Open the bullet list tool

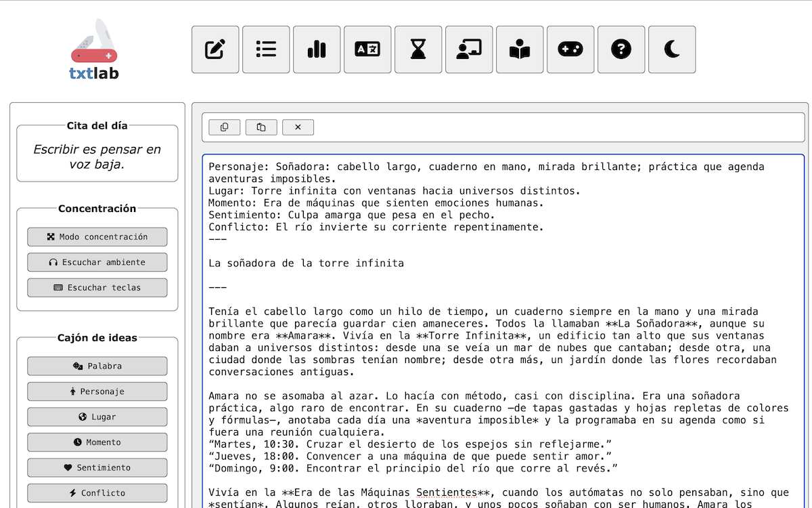pyautogui.click(x=266, y=49)
